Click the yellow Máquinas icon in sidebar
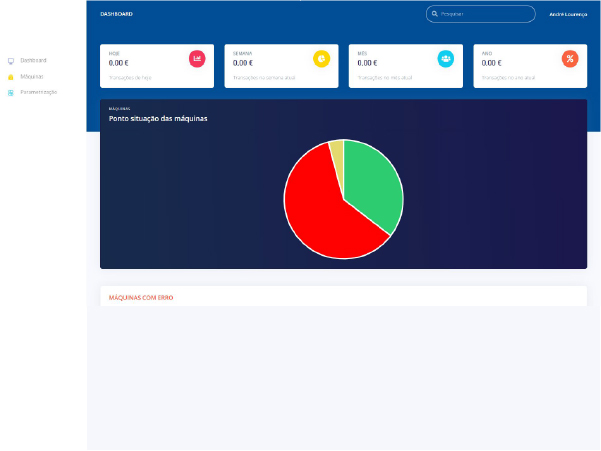 pyautogui.click(x=10, y=76)
